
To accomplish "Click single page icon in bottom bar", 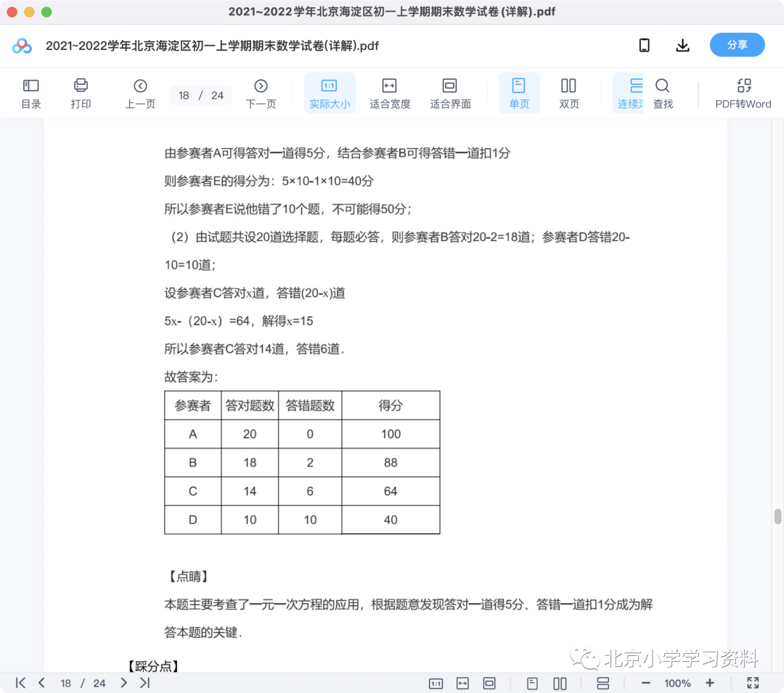I will point(532,683).
